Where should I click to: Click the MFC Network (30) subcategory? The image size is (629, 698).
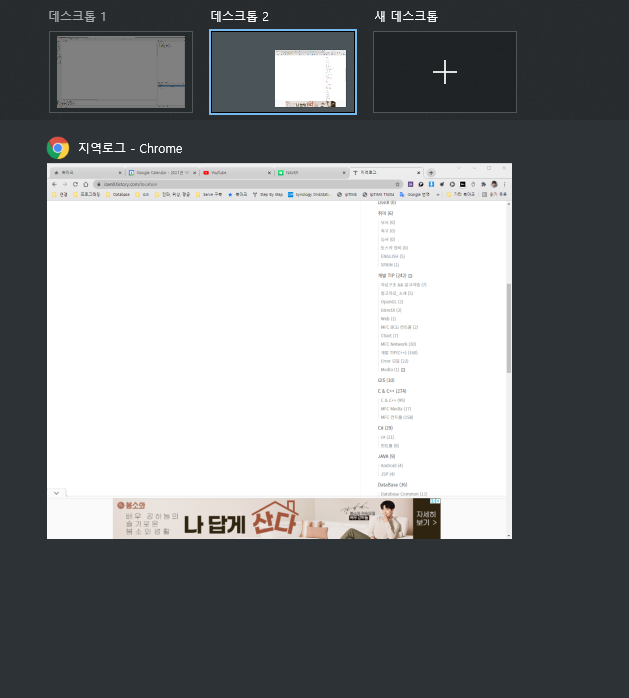pos(398,344)
